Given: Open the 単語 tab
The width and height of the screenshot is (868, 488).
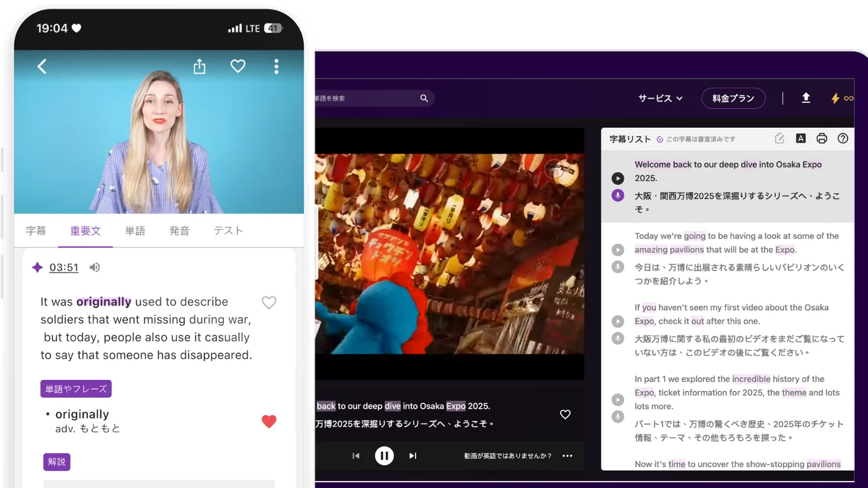Looking at the screenshot, I should point(135,231).
